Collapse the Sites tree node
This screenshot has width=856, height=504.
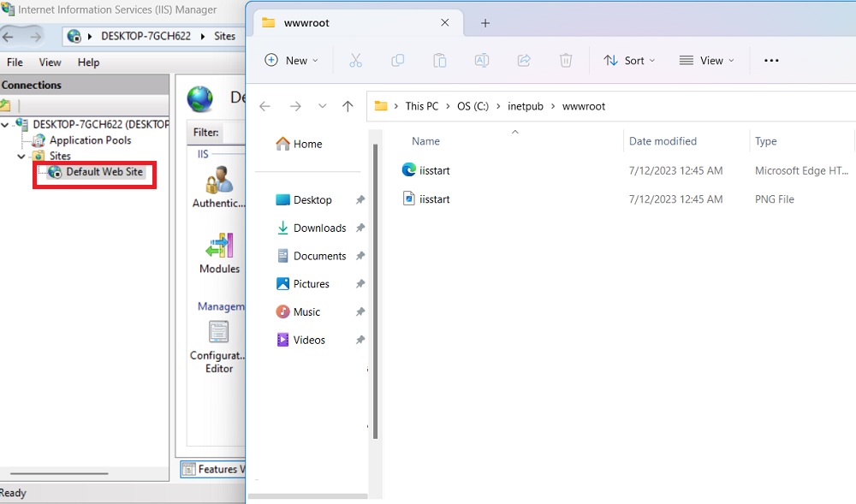(21, 156)
